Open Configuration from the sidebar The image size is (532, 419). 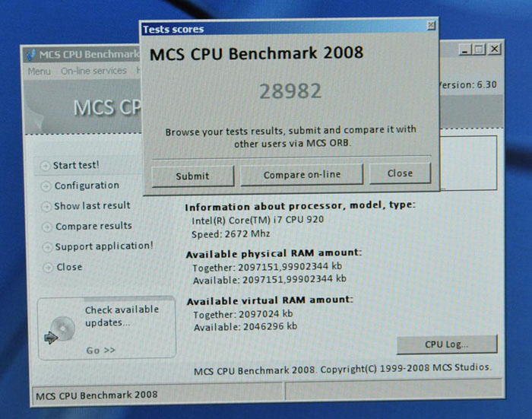(87, 186)
